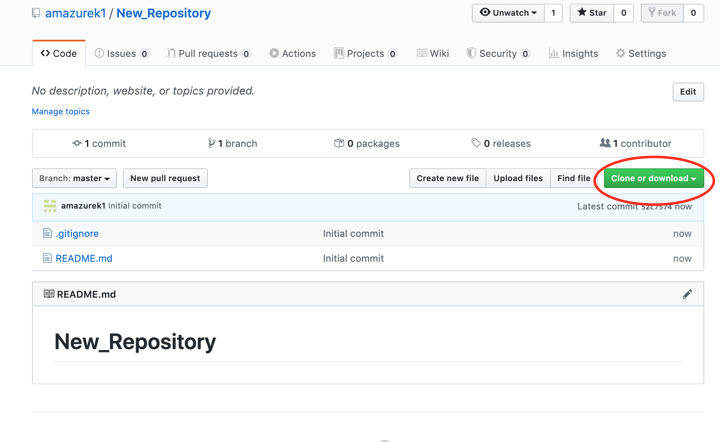Open the 0 releases link
Screen dimensions: 720x442
coord(501,144)
